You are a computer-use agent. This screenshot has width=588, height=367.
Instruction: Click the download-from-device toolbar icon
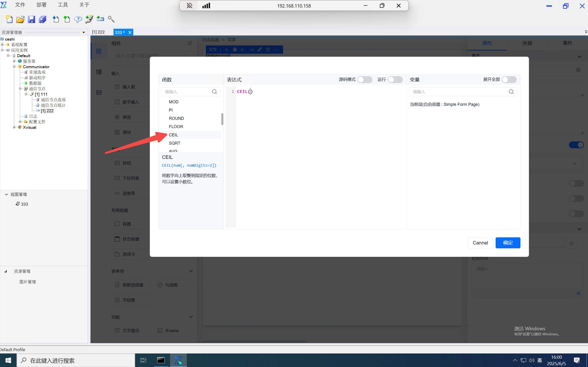[56, 19]
